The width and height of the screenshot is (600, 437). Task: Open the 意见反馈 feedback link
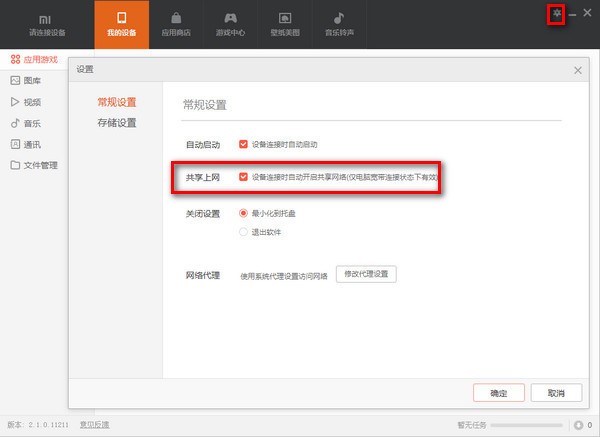pyautogui.click(x=95, y=425)
